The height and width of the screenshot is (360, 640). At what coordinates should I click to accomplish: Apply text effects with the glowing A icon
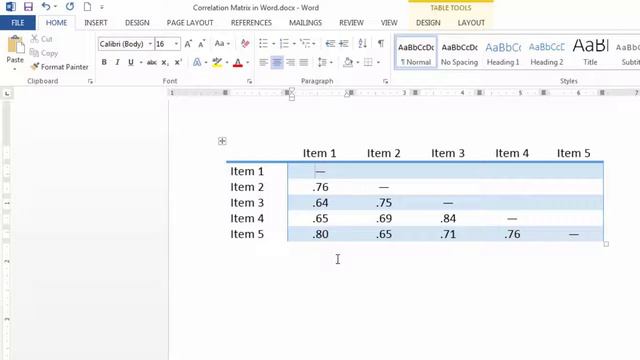coord(197,62)
